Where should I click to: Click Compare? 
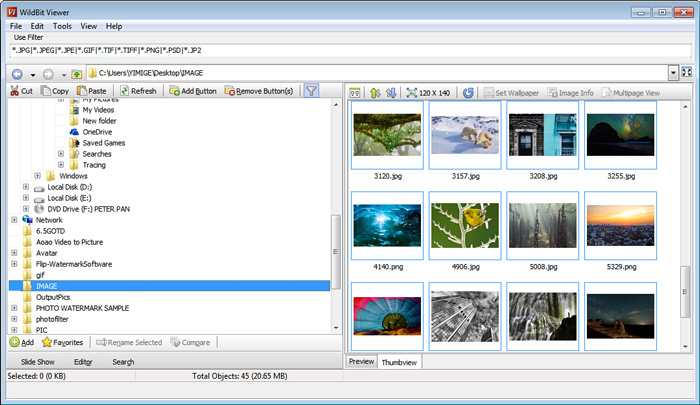coord(190,342)
